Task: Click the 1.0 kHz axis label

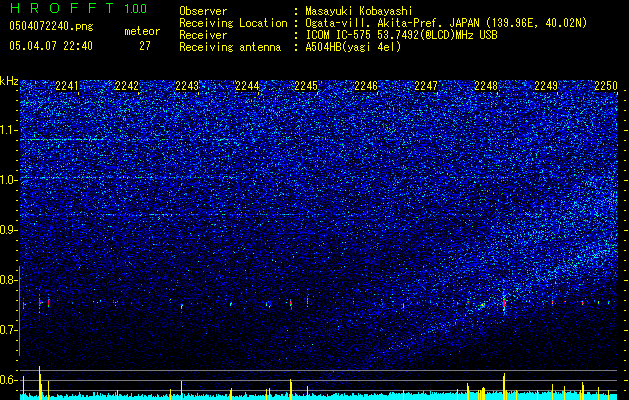Action: pos(9,180)
